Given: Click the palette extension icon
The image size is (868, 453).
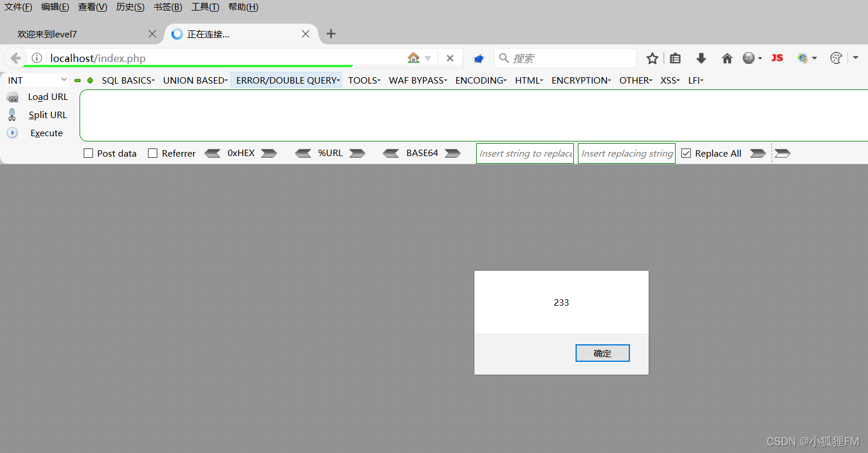Looking at the screenshot, I should point(836,58).
